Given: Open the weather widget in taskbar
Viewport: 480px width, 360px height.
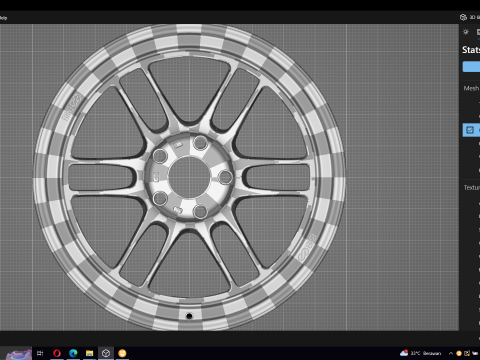Looking at the screenshot, I should (x=421, y=353).
